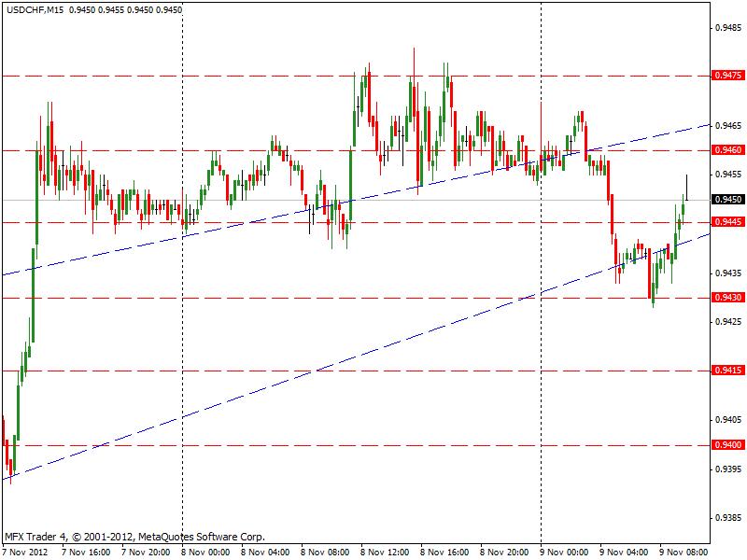
Task: Click the 9 Nov 04:00 time label
Action: point(624,553)
